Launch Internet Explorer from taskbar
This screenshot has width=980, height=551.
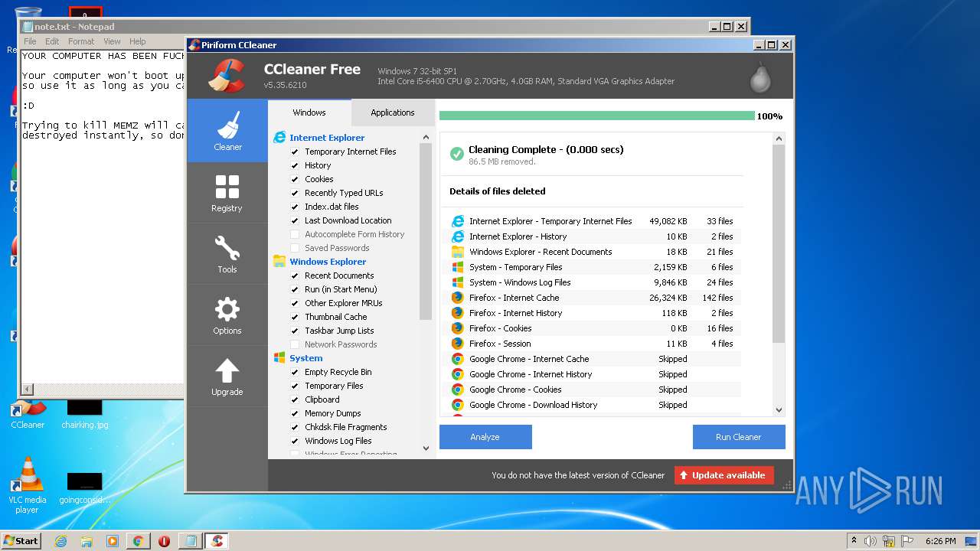point(60,541)
